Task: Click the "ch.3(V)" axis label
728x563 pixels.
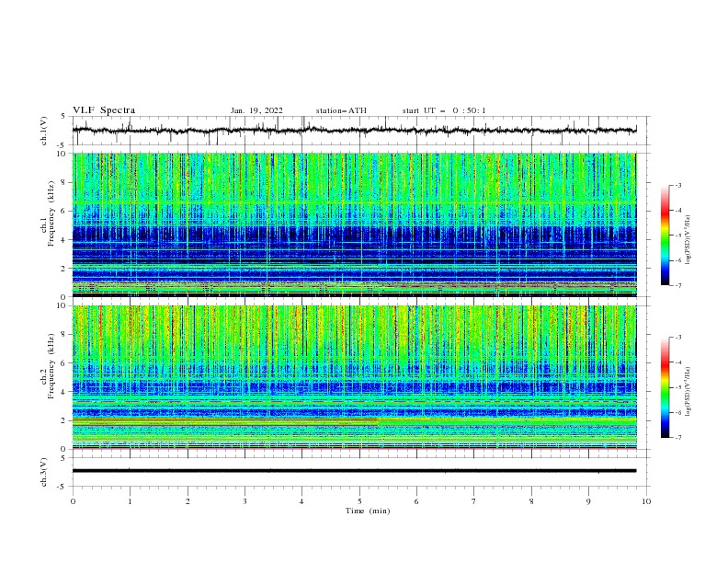Action: [44, 473]
